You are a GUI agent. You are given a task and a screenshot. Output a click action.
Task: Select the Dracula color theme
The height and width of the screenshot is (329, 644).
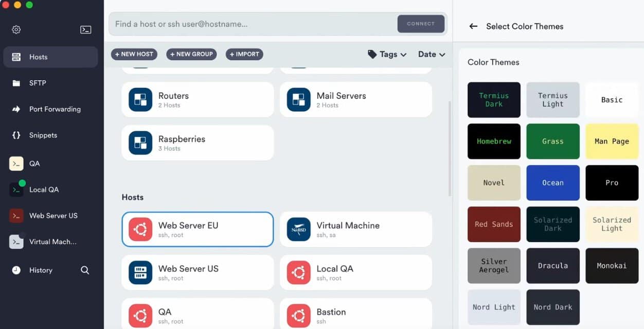tap(553, 266)
